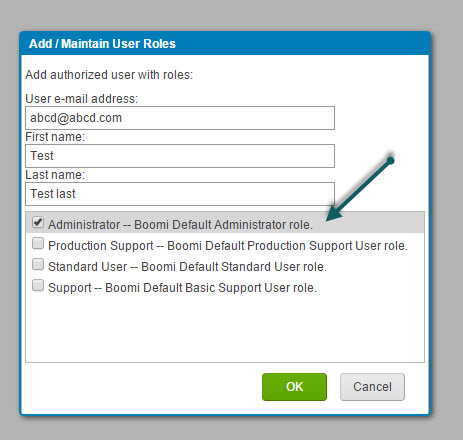Viewport: 463px width, 440px height.
Task: Click the Production Support role description text
Action: click(x=228, y=246)
